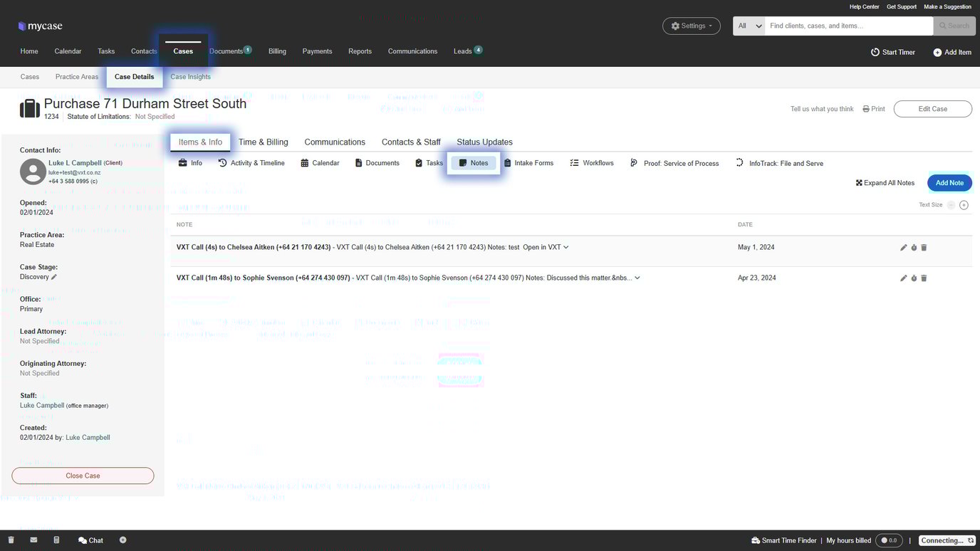Click the search field for clients and cases

(848, 26)
